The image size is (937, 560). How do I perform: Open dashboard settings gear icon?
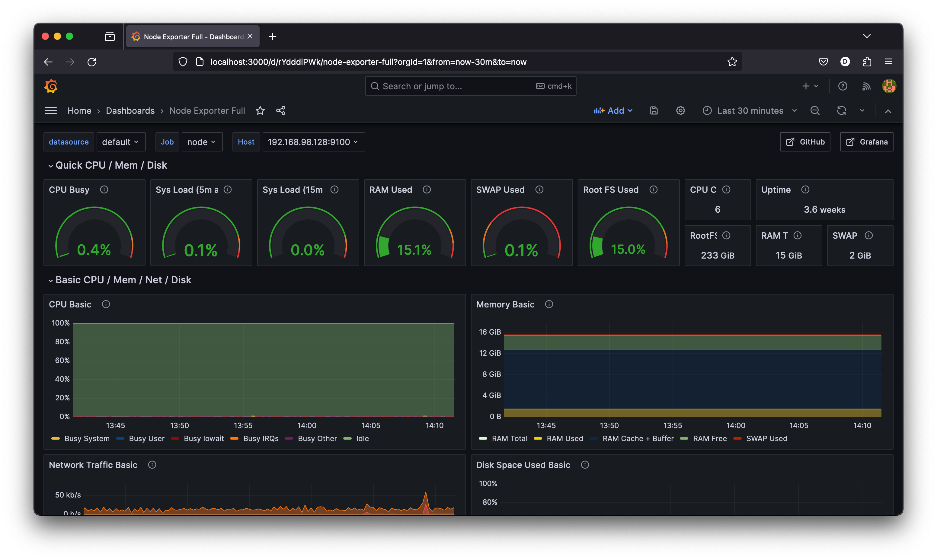tap(680, 110)
